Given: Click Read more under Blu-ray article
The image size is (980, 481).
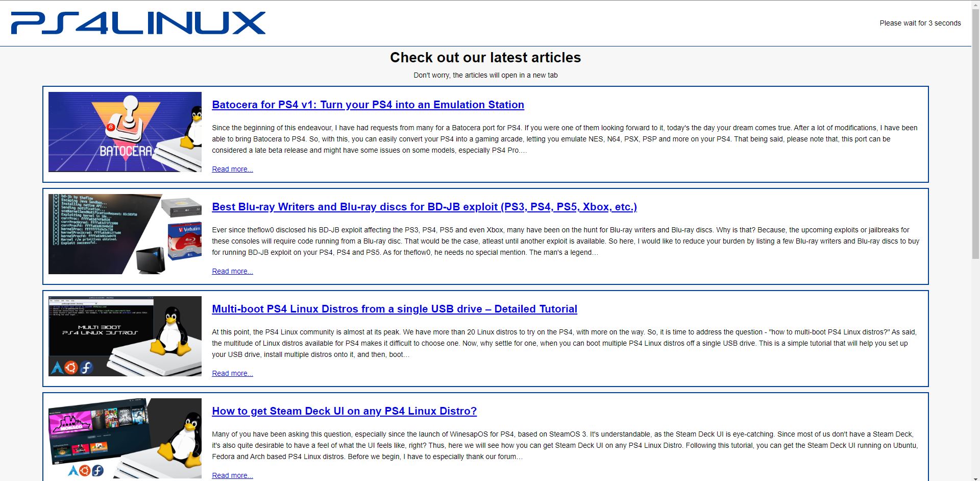Looking at the screenshot, I should point(232,271).
